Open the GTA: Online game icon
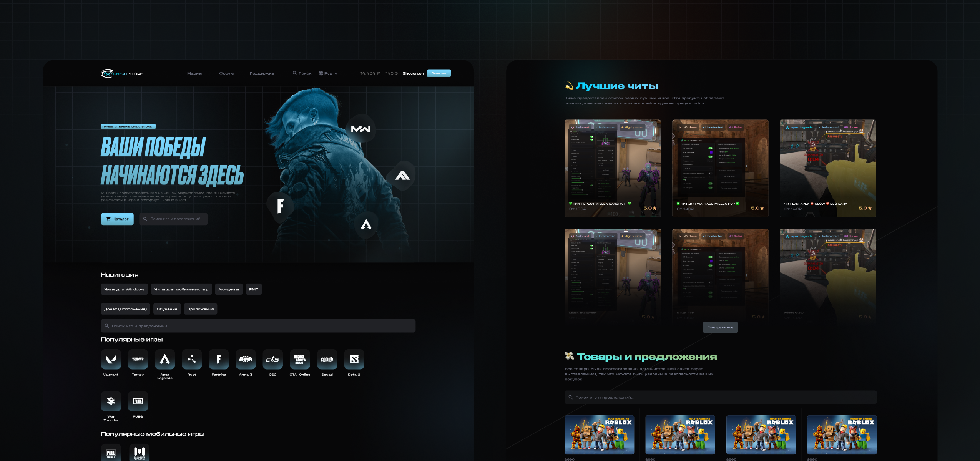 pos(300,359)
